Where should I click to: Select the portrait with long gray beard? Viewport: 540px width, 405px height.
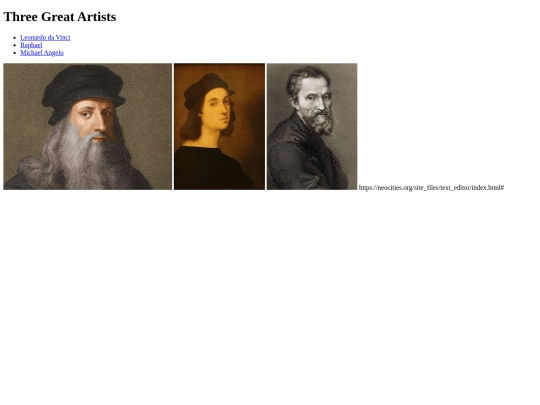pyautogui.click(x=87, y=126)
